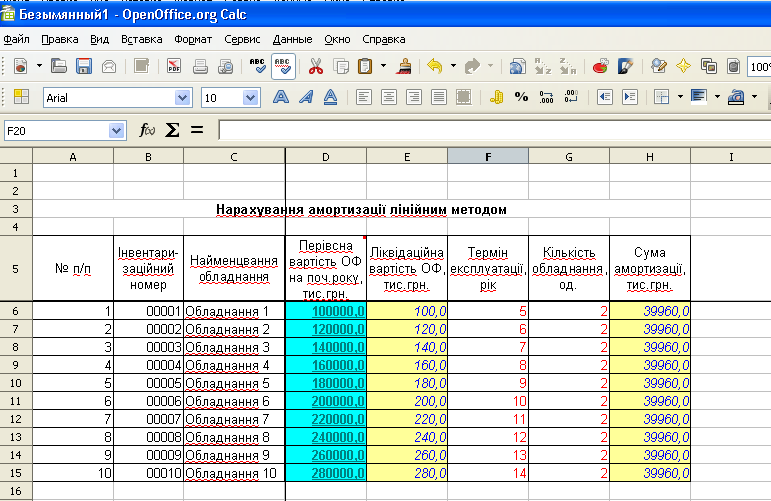Open Find & Replace

[x=658, y=66]
